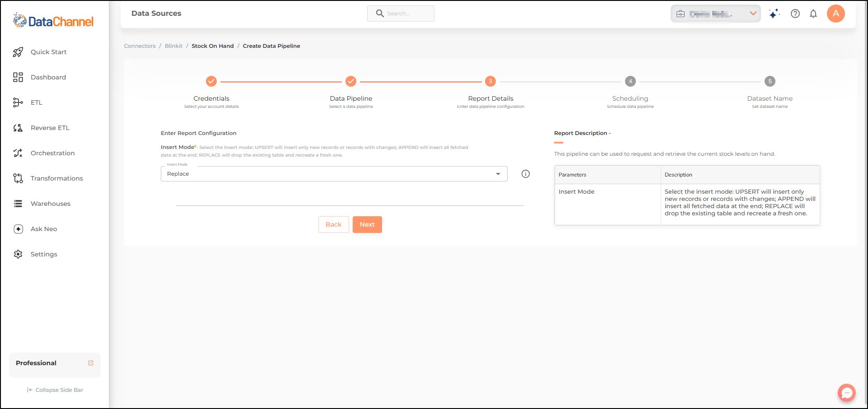The image size is (868, 409).
Task: Click the workspace briefcase icon
Action: tap(681, 14)
